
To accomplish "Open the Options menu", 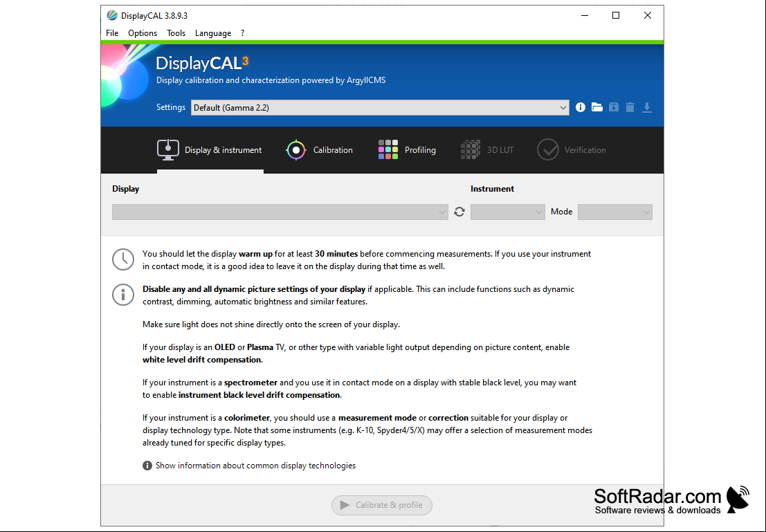I will pos(143,33).
